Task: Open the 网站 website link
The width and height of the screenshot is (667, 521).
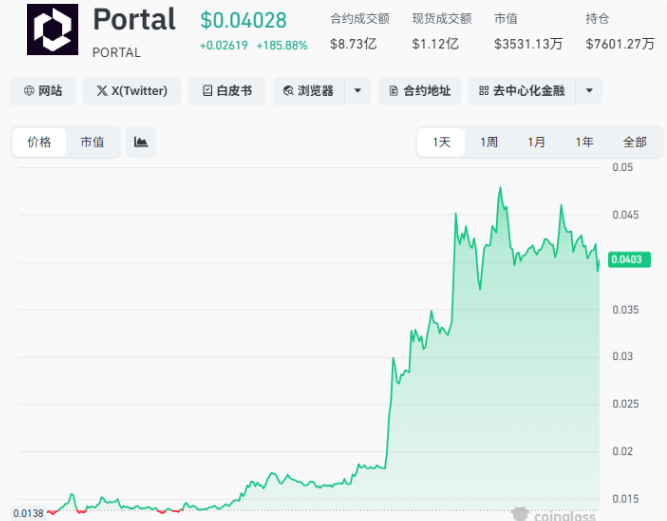Action: point(43,91)
